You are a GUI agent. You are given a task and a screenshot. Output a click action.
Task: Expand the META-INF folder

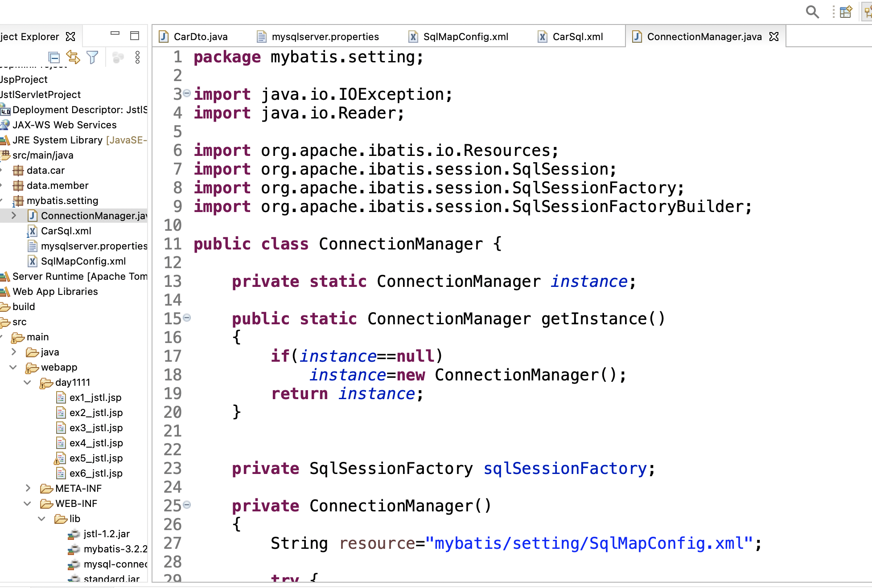[x=28, y=488]
